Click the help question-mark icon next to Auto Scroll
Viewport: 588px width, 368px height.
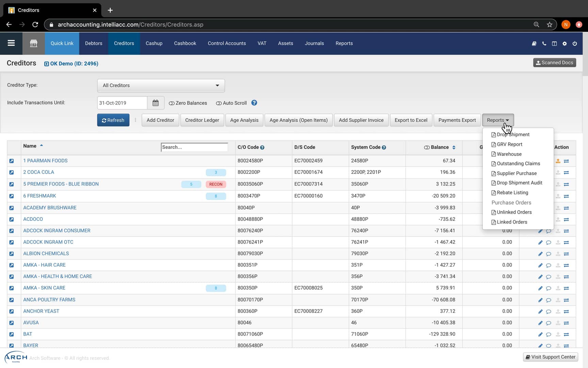click(254, 103)
